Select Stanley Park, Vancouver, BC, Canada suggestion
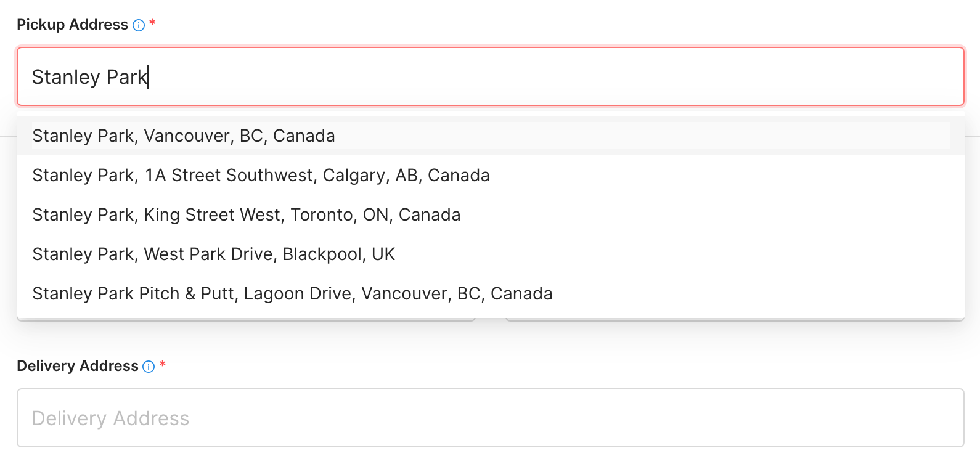Screen dimensions: 980x456 (183, 136)
